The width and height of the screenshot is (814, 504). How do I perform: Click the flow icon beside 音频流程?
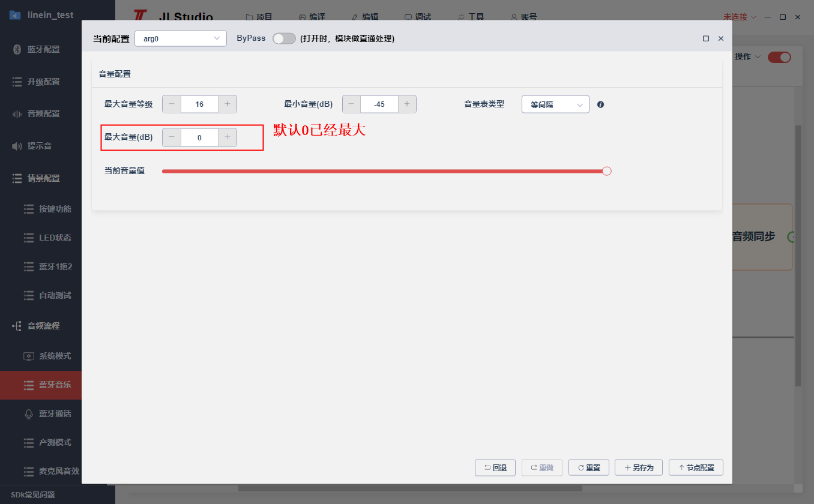point(17,326)
